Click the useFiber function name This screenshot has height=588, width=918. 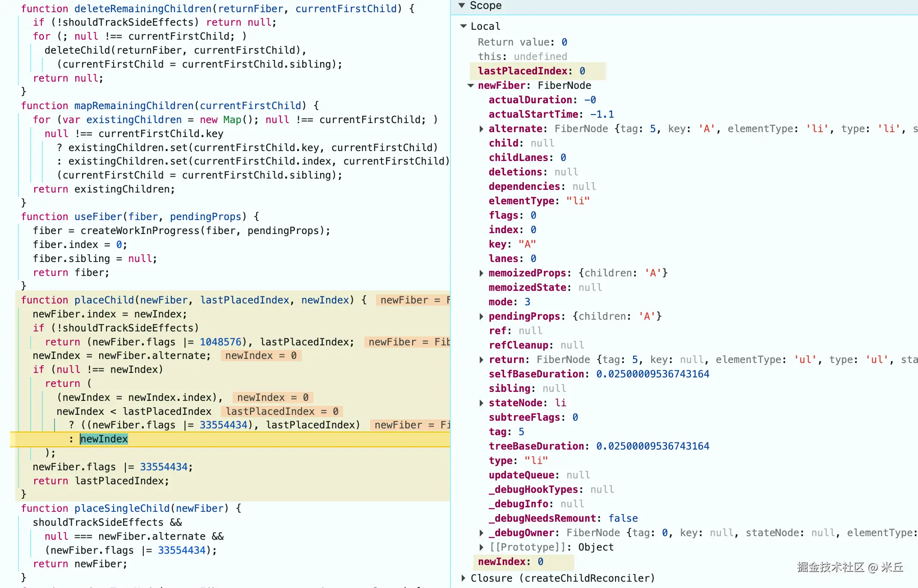click(98, 217)
